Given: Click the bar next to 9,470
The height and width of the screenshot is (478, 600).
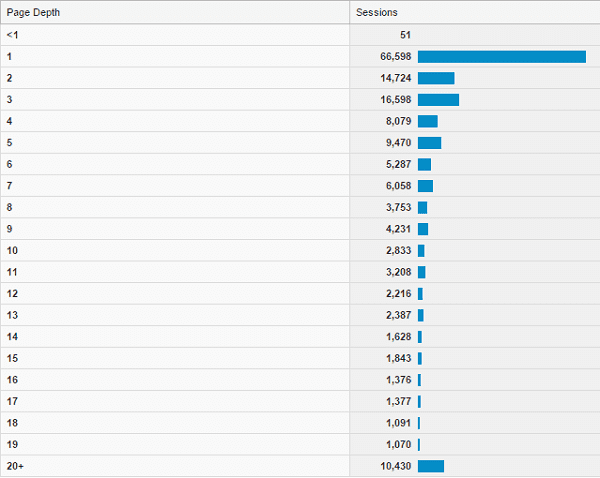Looking at the screenshot, I should point(429,143).
